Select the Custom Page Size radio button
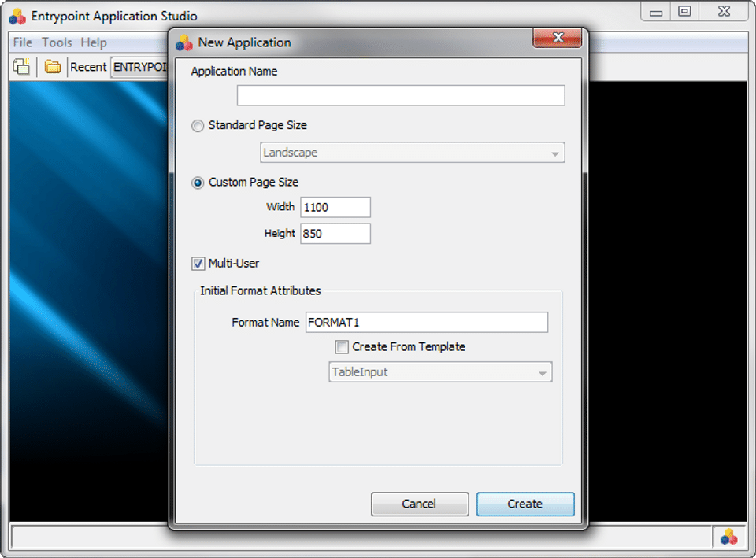The height and width of the screenshot is (558, 756). point(198,183)
